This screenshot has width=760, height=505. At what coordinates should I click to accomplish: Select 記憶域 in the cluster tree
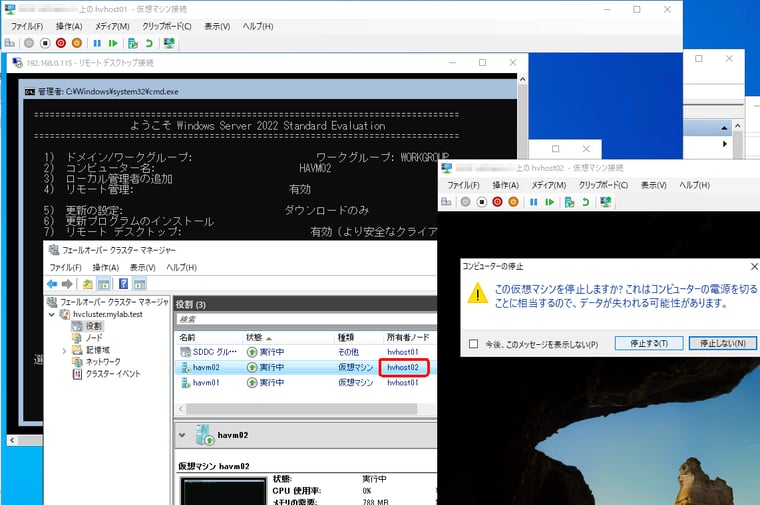pos(97,350)
